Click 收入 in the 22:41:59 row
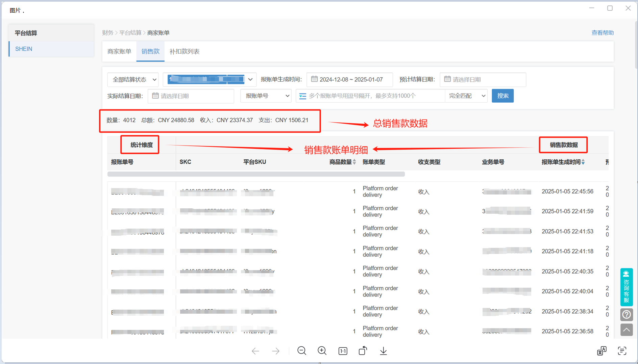 pyautogui.click(x=424, y=212)
